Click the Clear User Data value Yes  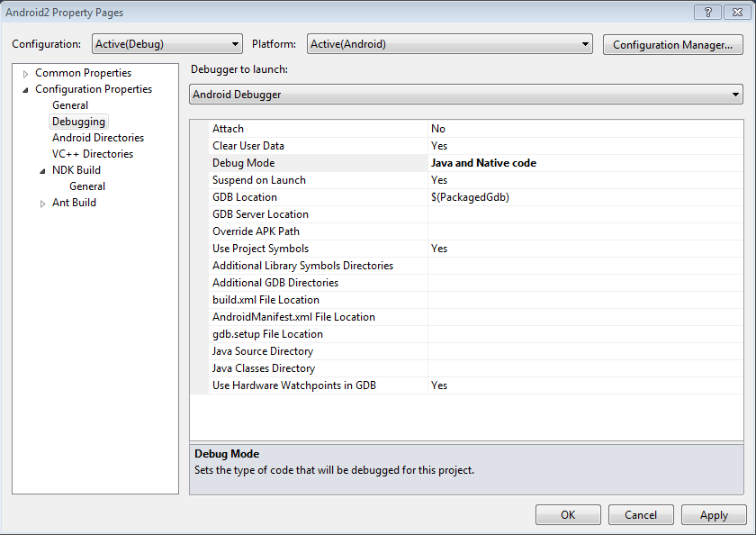(439, 146)
